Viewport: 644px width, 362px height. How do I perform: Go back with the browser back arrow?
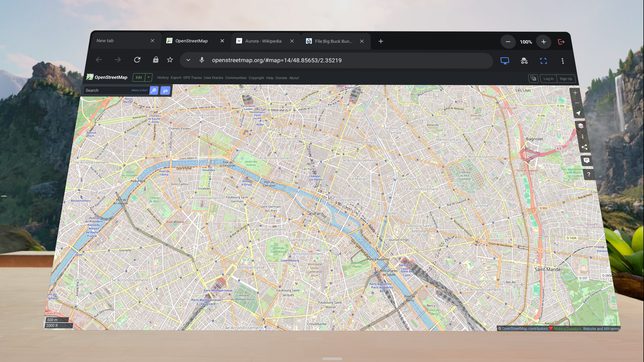pos(99,60)
